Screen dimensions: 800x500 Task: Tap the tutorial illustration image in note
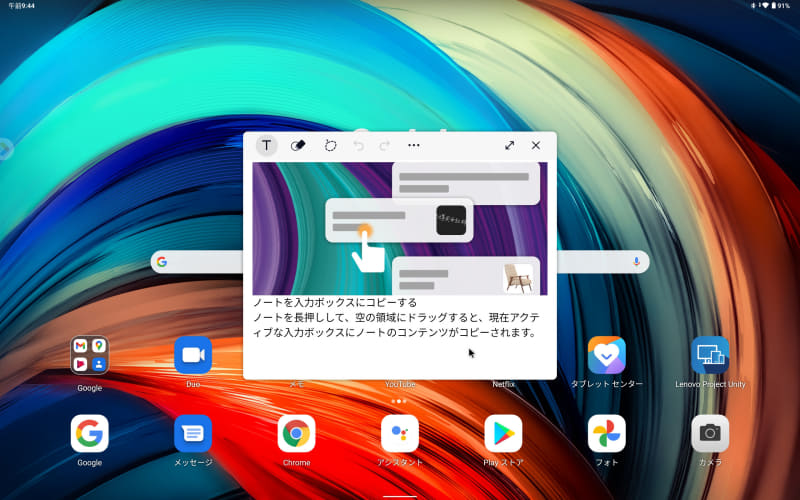tap(400, 229)
